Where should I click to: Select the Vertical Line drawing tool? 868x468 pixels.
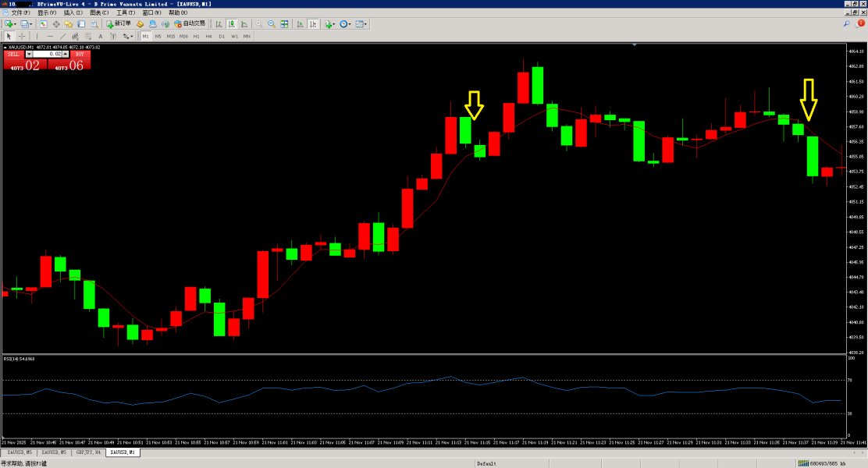pyautogui.click(x=37, y=36)
